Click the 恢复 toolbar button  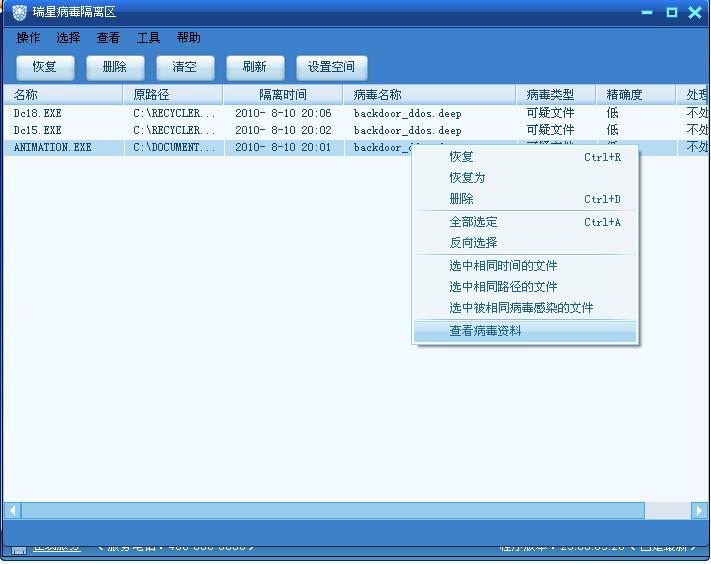[x=45, y=67]
